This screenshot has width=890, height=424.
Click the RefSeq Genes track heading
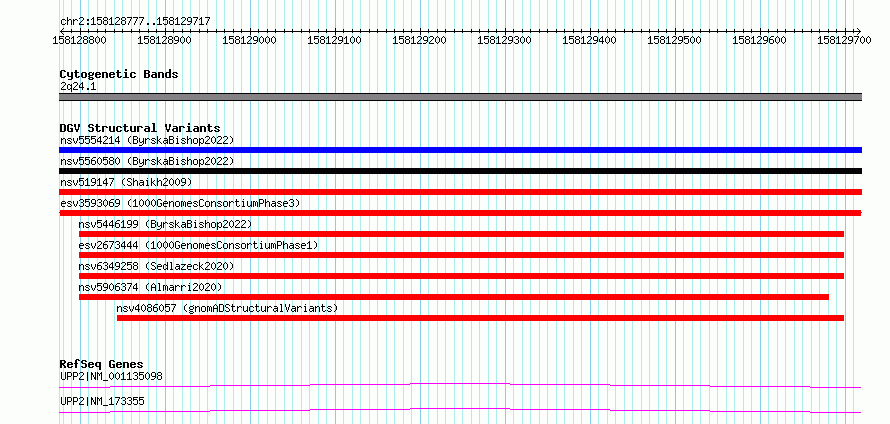click(x=101, y=364)
